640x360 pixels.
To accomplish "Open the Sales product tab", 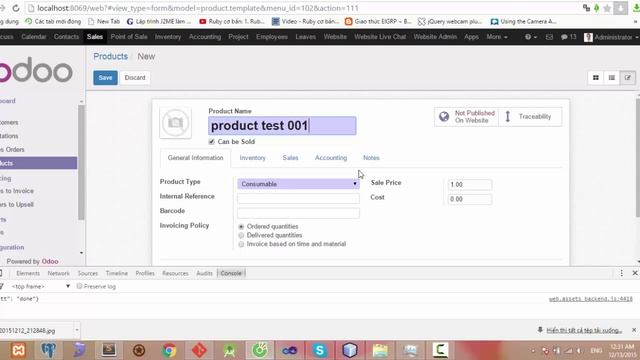I will 290,158.
